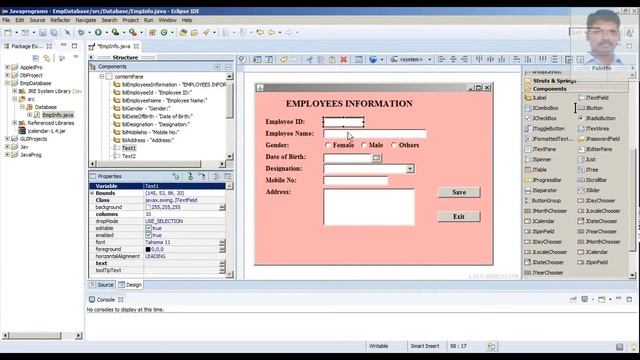Expand the DbProject project
Image resolution: width=640 pixels, height=360 pixels.
[x=7, y=75]
